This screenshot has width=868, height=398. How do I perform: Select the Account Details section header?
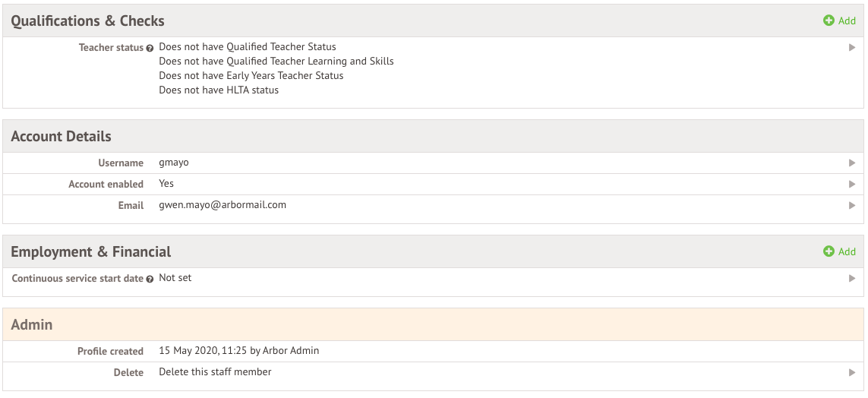point(433,136)
